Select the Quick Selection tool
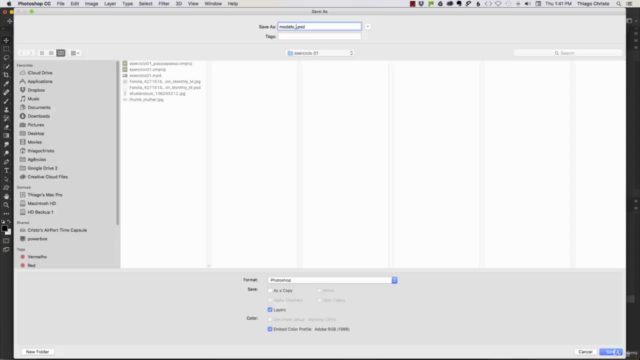The width and height of the screenshot is (640, 360). coord(6,66)
